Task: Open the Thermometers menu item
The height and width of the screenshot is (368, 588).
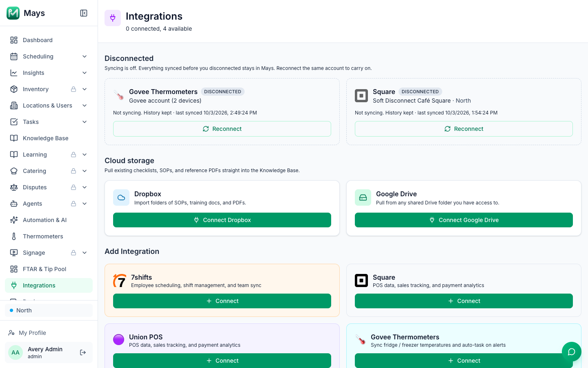Action: [49, 236]
